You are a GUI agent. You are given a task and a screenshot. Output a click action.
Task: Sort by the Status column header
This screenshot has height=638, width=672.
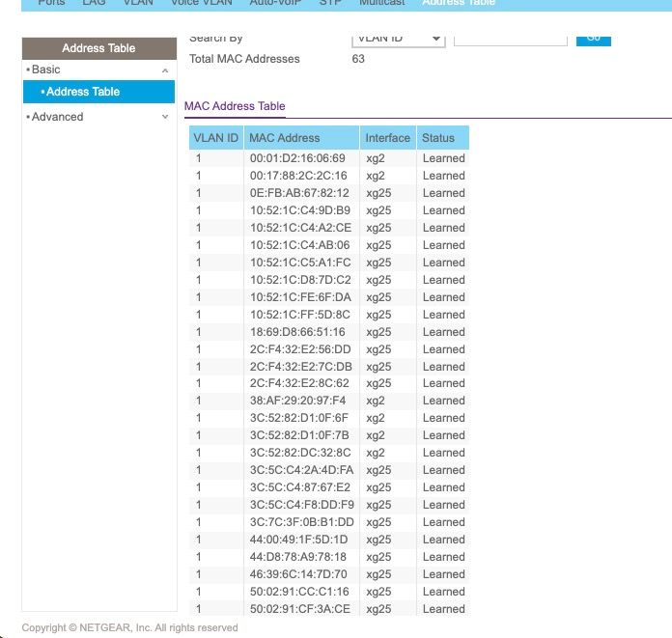tap(443, 138)
